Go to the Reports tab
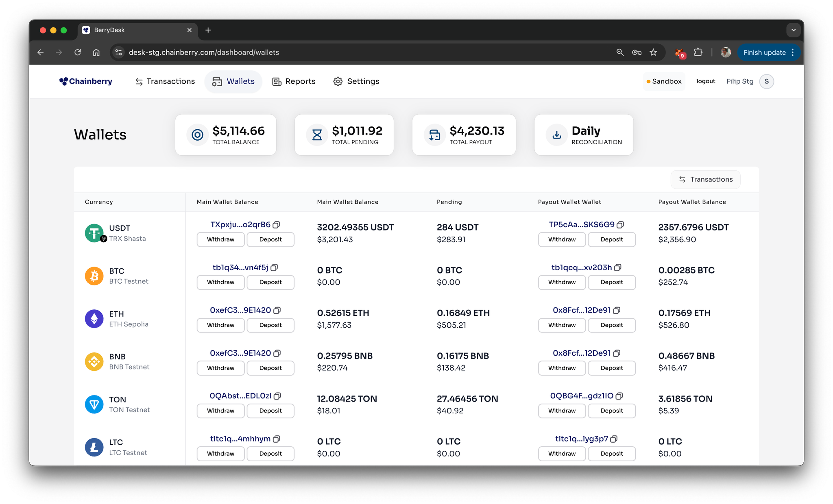The height and width of the screenshot is (504, 833). [294, 81]
